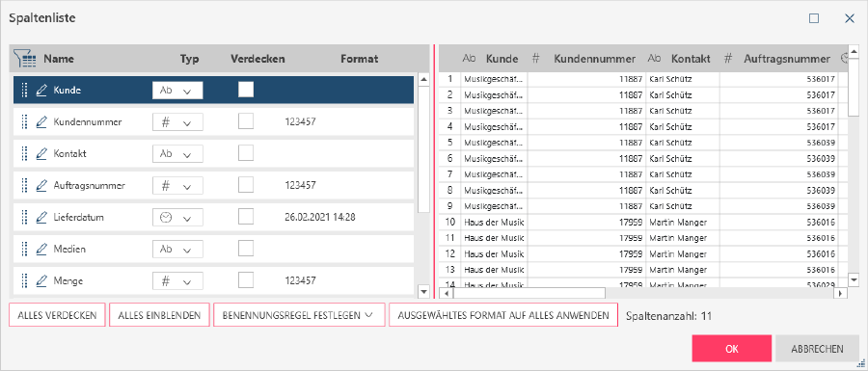Click the drag handle icon of Kontakt row
This screenshot has height=371, width=868.
pyautogui.click(x=24, y=154)
